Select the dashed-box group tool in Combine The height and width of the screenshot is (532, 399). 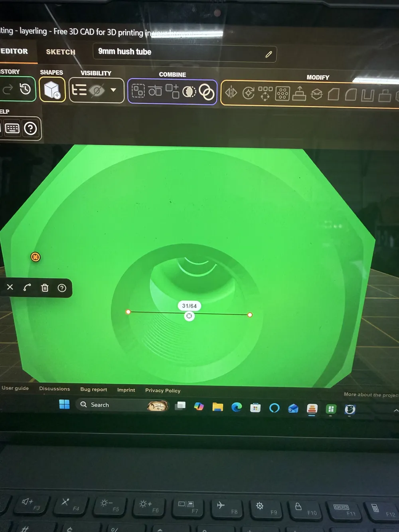click(x=138, y=91)
